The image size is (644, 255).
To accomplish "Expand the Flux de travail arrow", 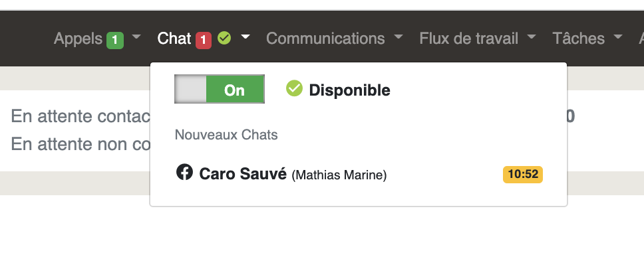I will tap(532, 37).
